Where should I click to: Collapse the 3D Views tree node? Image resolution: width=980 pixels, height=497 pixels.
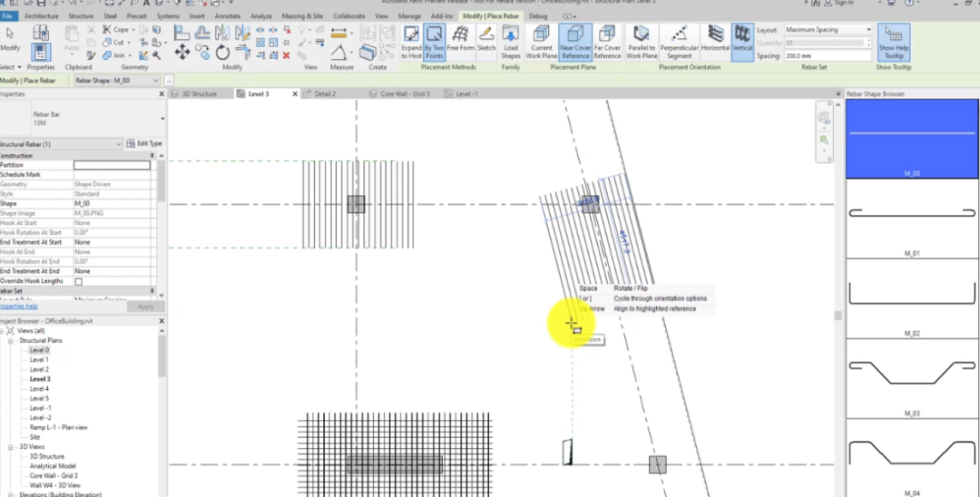coord(11,447)
